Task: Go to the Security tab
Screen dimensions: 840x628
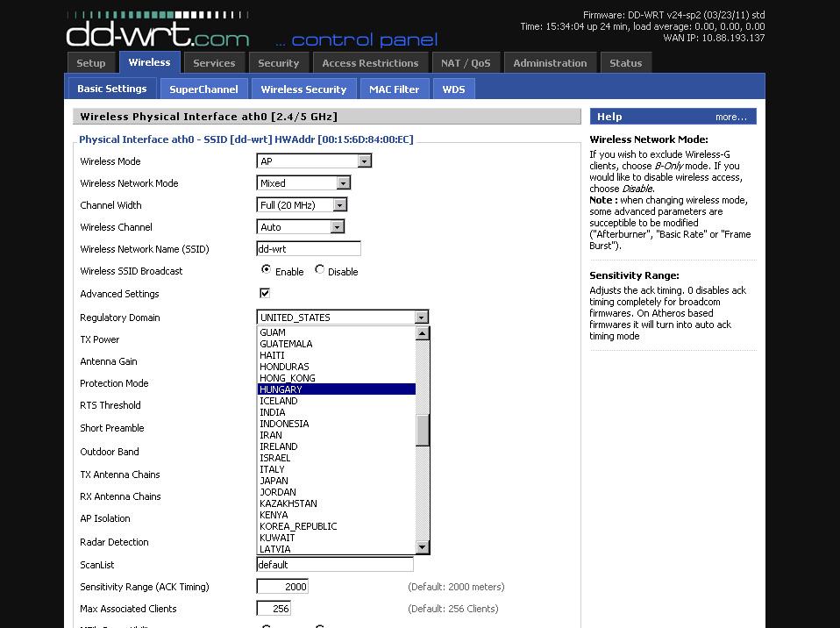Action: point(279,62)
